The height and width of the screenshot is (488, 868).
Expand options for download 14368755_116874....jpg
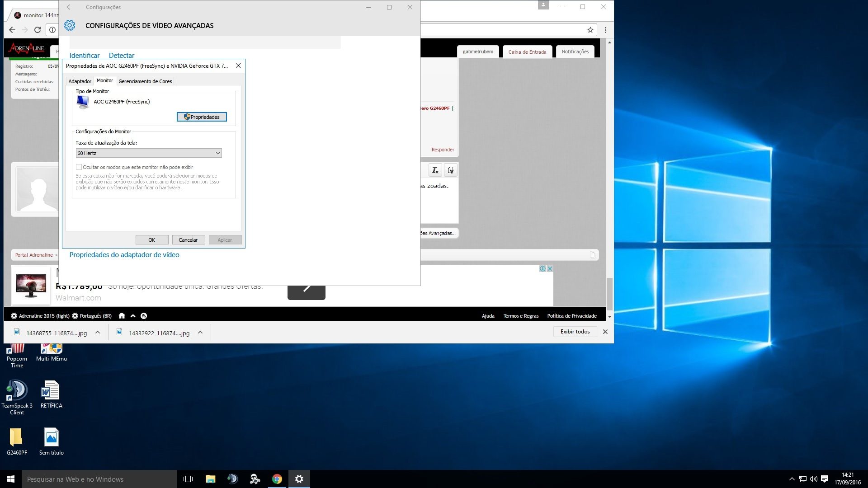coord(98,333)
